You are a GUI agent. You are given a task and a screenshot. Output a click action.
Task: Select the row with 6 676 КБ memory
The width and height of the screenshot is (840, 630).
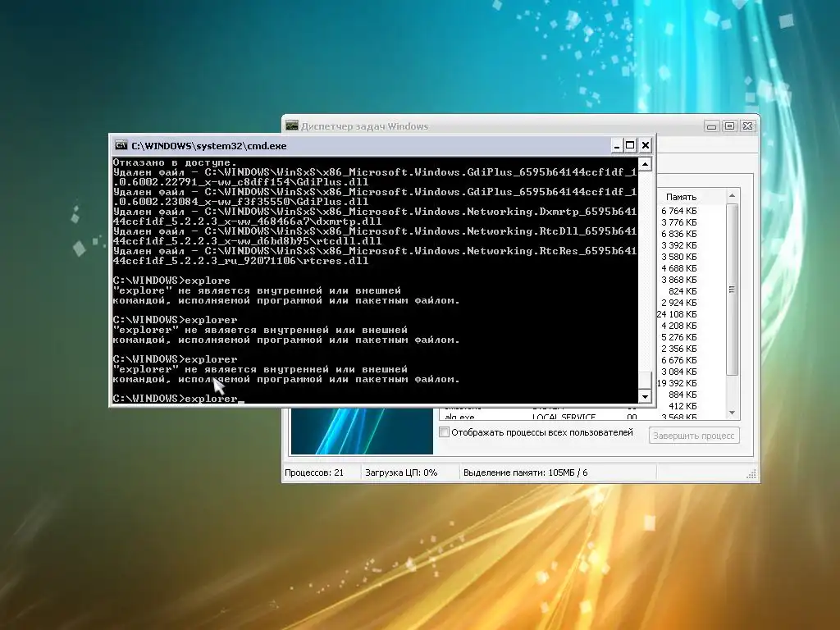678,361
